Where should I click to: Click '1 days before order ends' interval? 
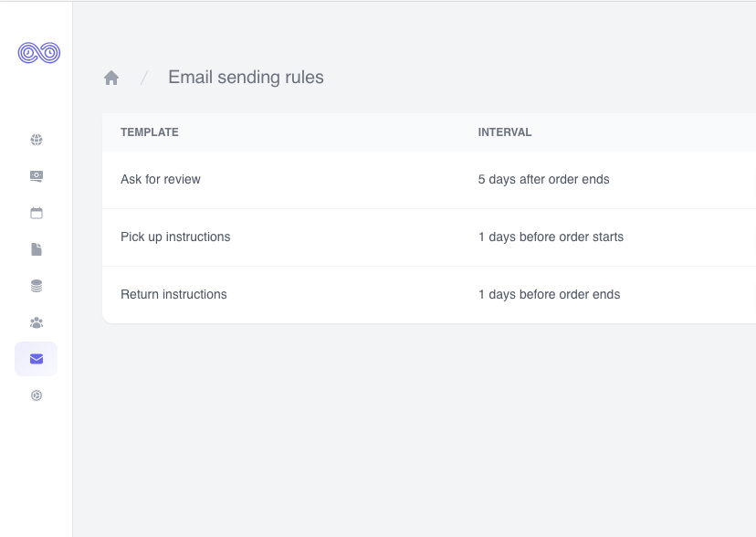point(549,294)
